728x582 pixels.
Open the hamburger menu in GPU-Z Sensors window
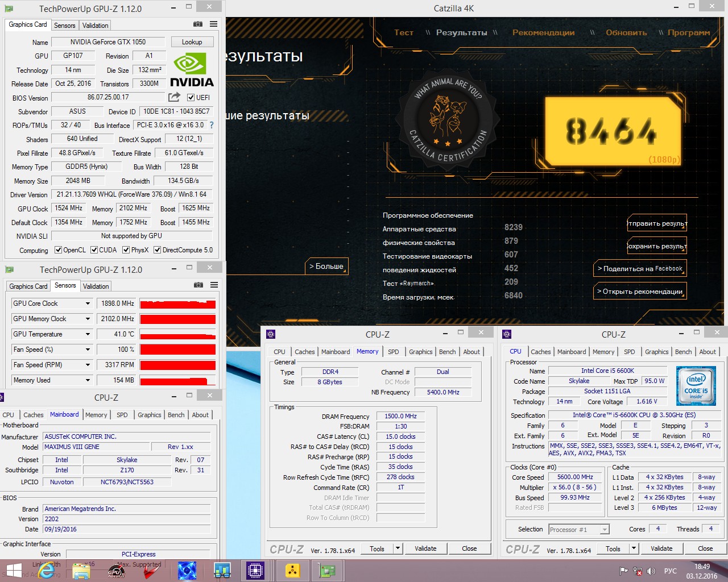click(x=214, y=285)
